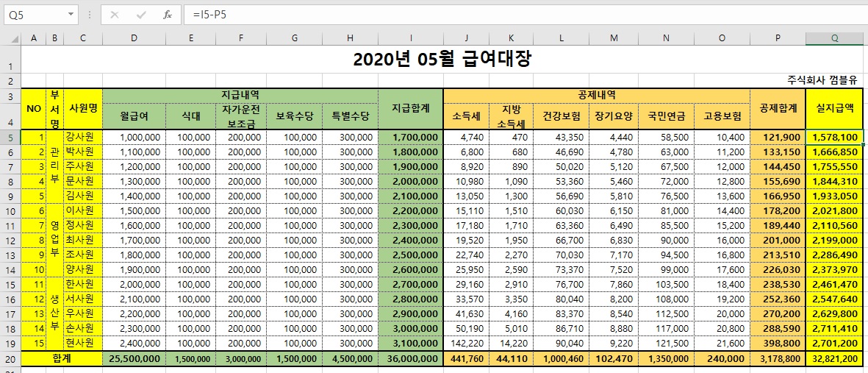The height and width of the screenshot is (373, 868).
Task: Select row header 5
Action: click(x=10, y=137)
